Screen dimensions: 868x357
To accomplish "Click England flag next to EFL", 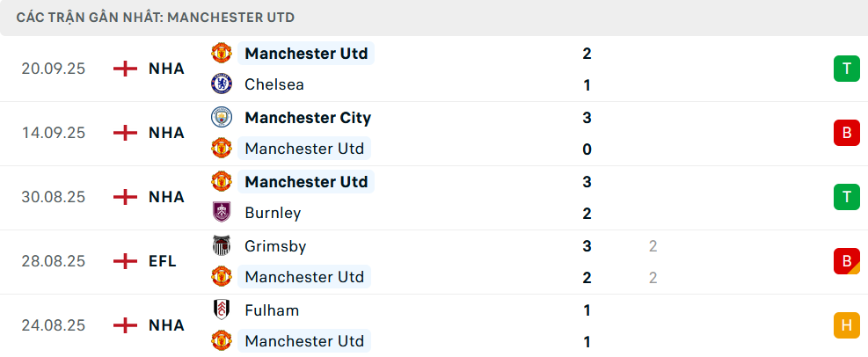I will pos(127,261).
